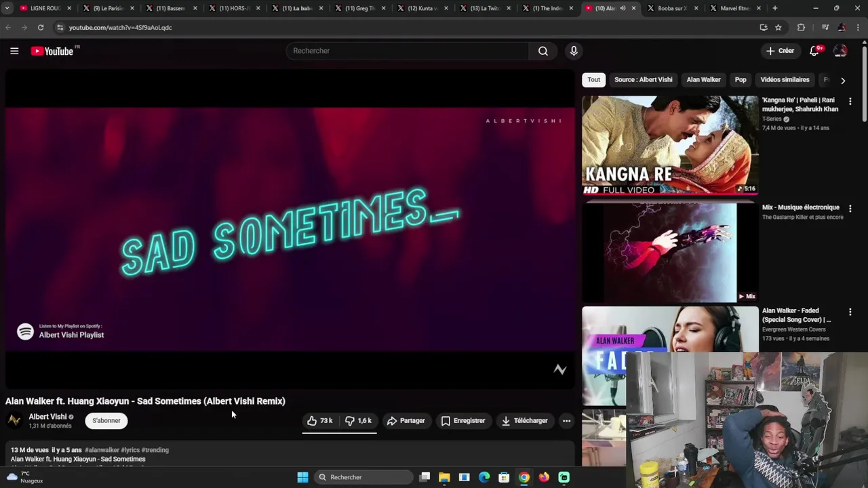Screen dimensions: 868x488
Task: Click the Windows taskbar search box
Action: (x=363, y=477)
